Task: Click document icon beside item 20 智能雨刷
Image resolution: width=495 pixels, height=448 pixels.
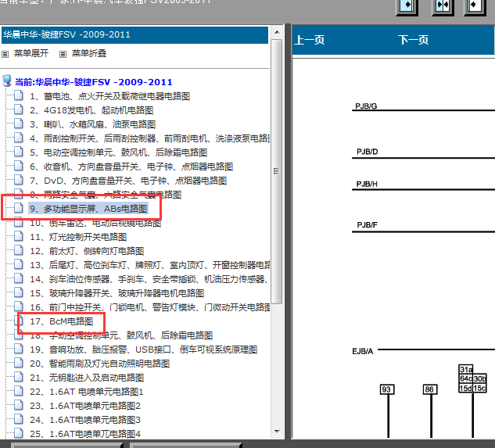Action: (x=19, y=363)
